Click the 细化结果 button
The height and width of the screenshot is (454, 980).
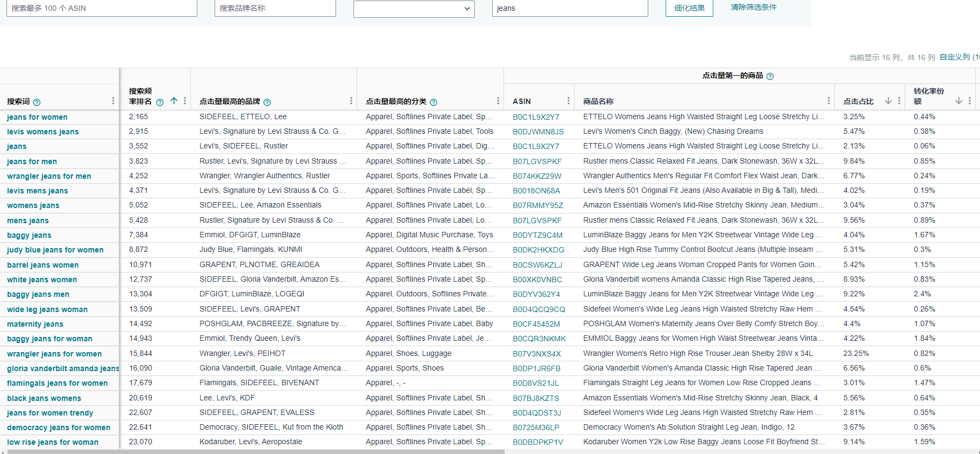tap(689, 8)
